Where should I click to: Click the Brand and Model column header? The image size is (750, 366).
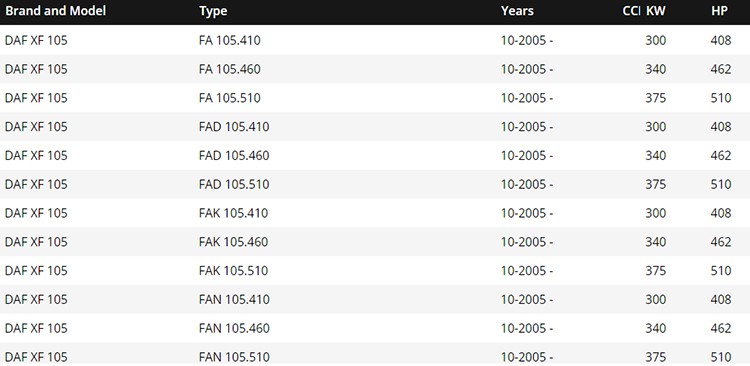pos(55,11)
